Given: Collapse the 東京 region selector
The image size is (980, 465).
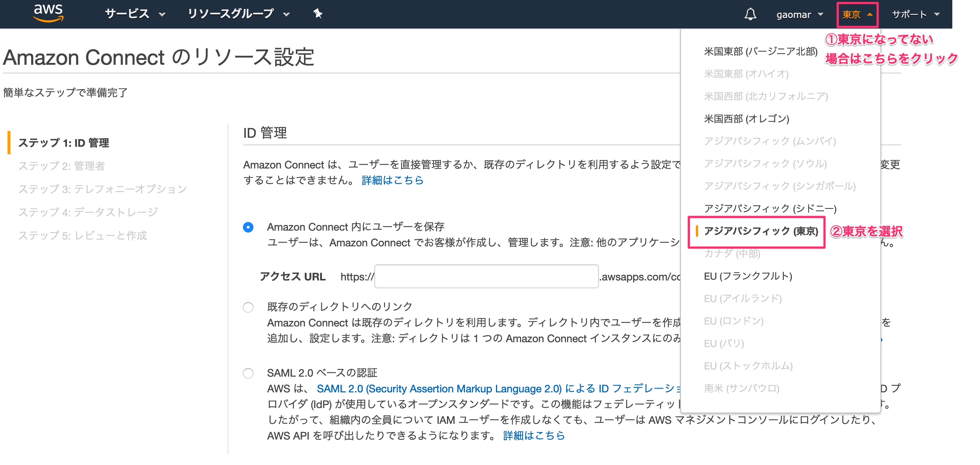Looking at the screenshot, I should [x=857, y=15].
